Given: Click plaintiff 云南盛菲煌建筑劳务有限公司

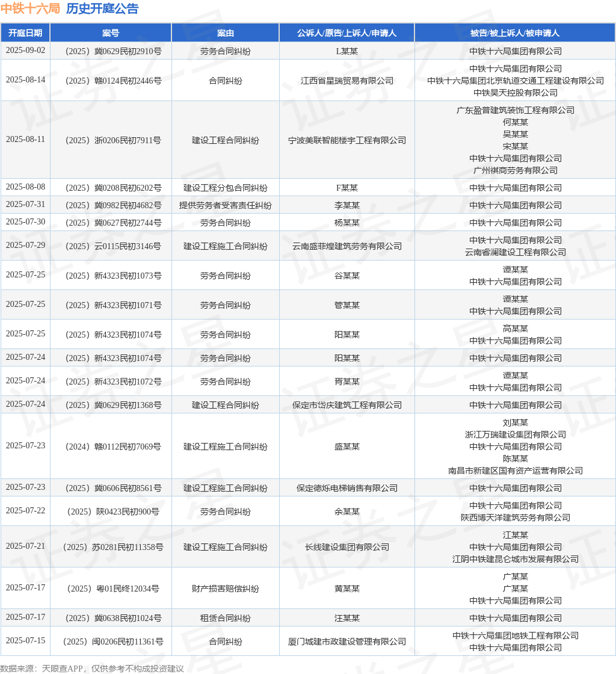Looking at the screenshot, I should click(x=346, y=246).
